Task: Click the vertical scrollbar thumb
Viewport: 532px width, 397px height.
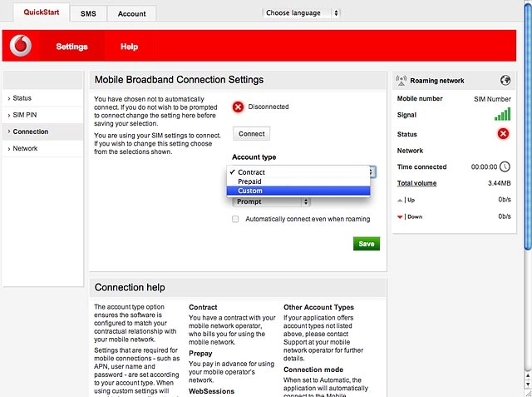Action: (x=528, y=126)
